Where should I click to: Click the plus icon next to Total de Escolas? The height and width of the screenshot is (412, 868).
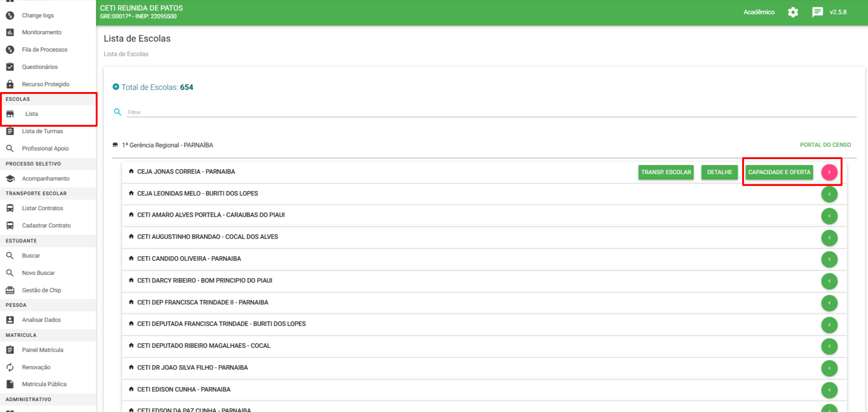point(116,87)
